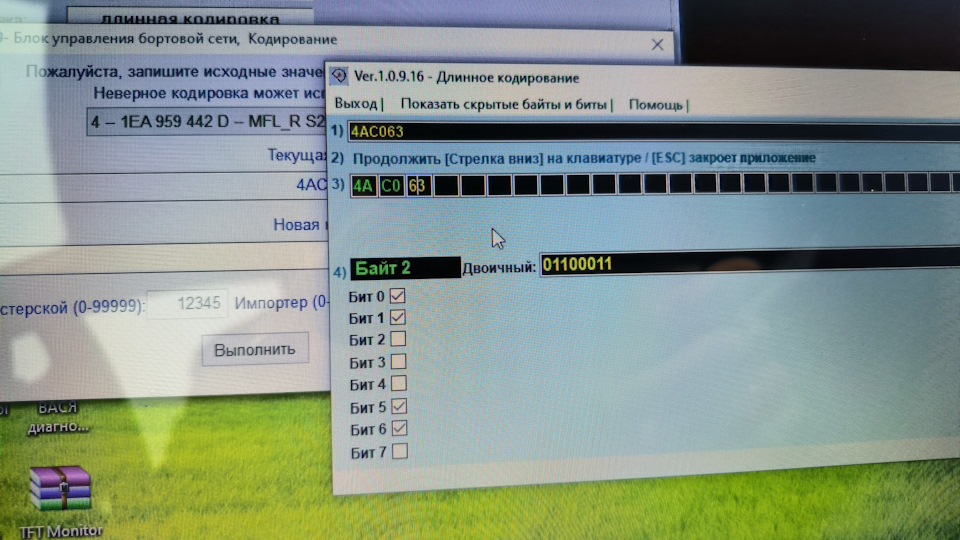960x540 pixels.
Task: Click the ВАСЯ диагност desktop shortcut
Action: point(58,417)
